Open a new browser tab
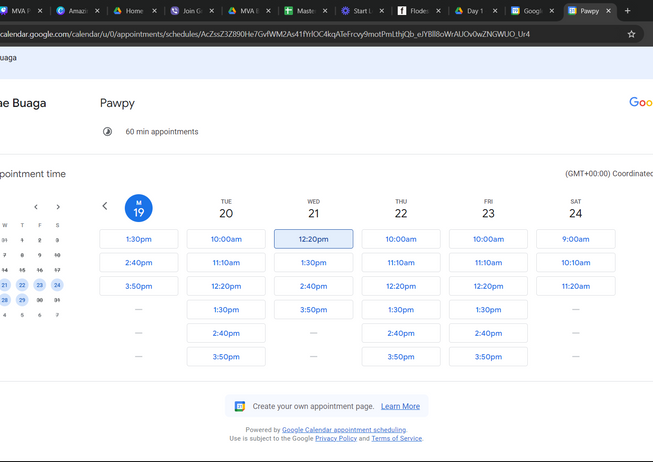This screenshot has height=462, width=653. (x=627, y=11)
